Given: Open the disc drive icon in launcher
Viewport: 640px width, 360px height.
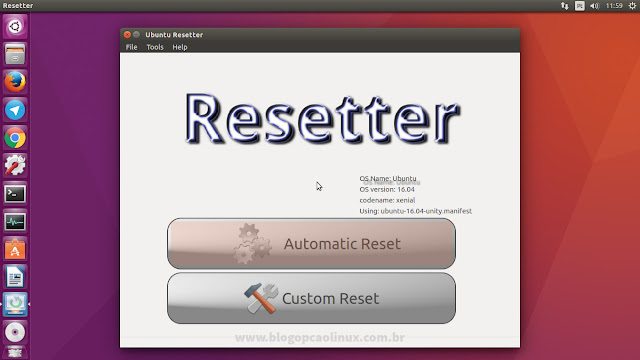Looking at the screenshot, I should tap(15, 332).
